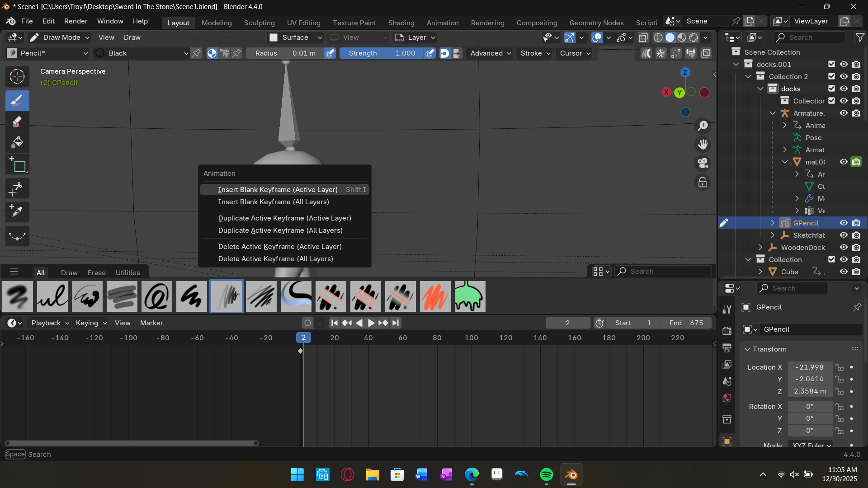Open Windows Start menu
Image resolution: width=868 pixels, height=488 pixels.
297,474
